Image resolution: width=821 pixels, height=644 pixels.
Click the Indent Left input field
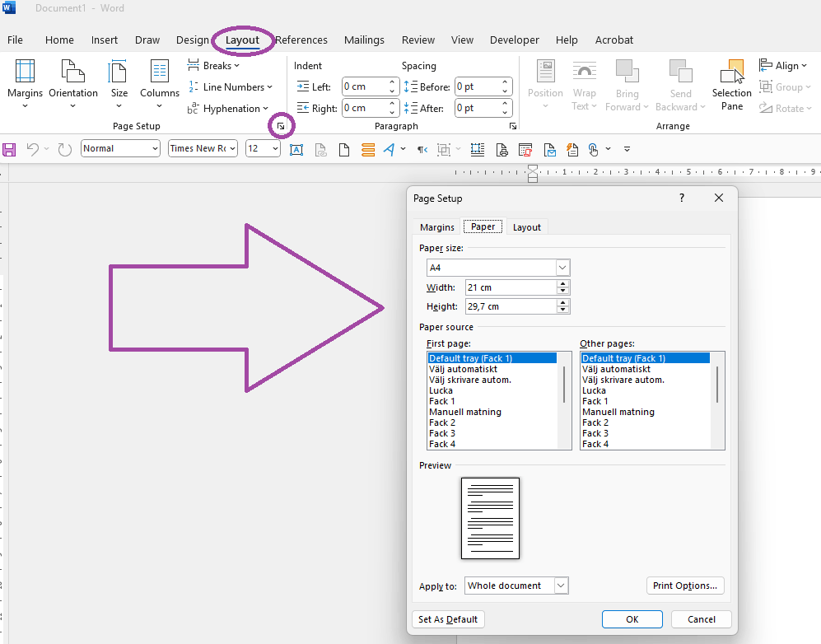365,86
